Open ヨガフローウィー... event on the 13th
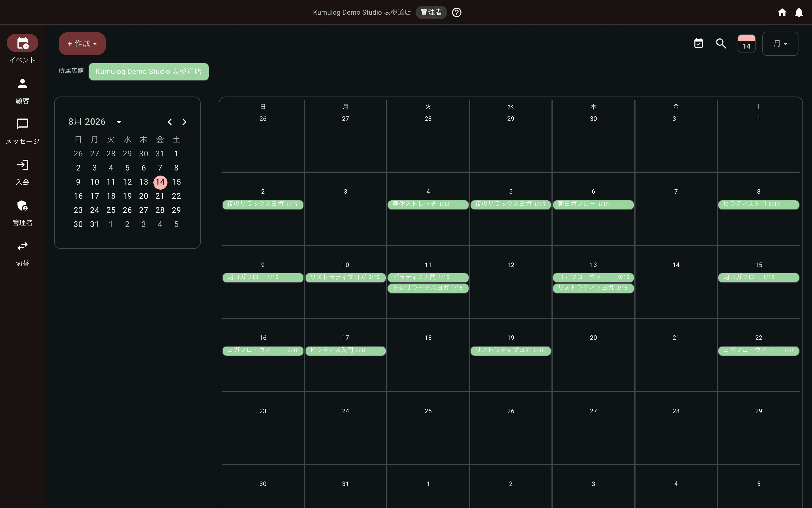The height and width of the screenshot is (508, 812). click(x=593, y=277)
